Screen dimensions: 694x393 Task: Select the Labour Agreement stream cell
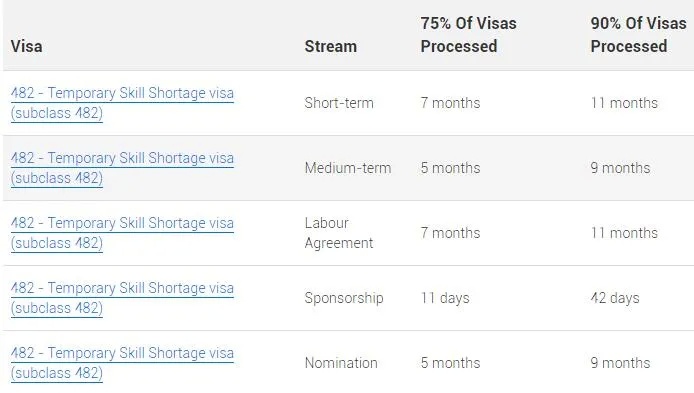pos(339,233)
